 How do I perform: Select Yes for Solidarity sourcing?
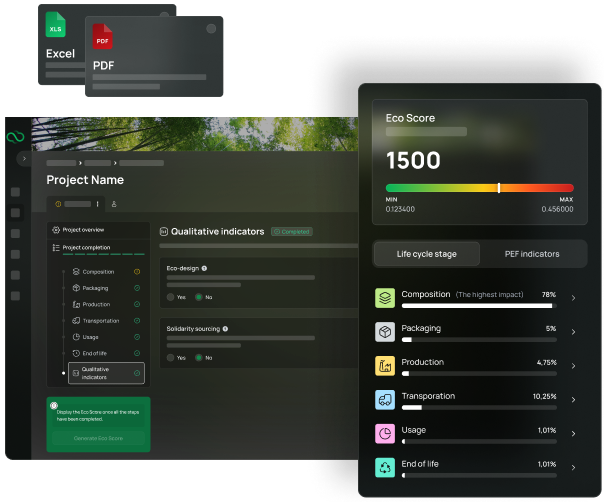pos(169,357)
